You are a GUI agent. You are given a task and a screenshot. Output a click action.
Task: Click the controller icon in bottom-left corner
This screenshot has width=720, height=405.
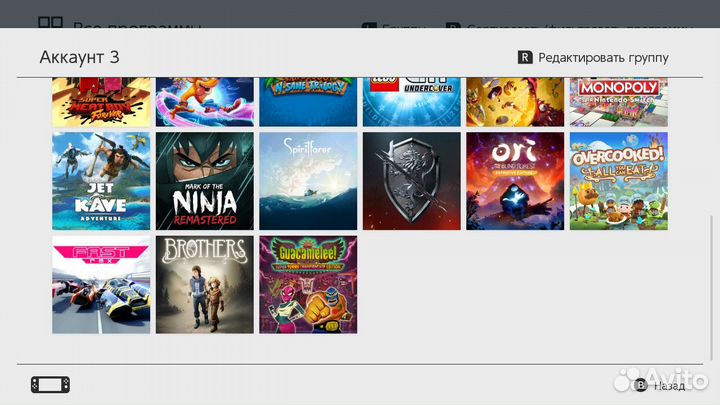point(49,384)
